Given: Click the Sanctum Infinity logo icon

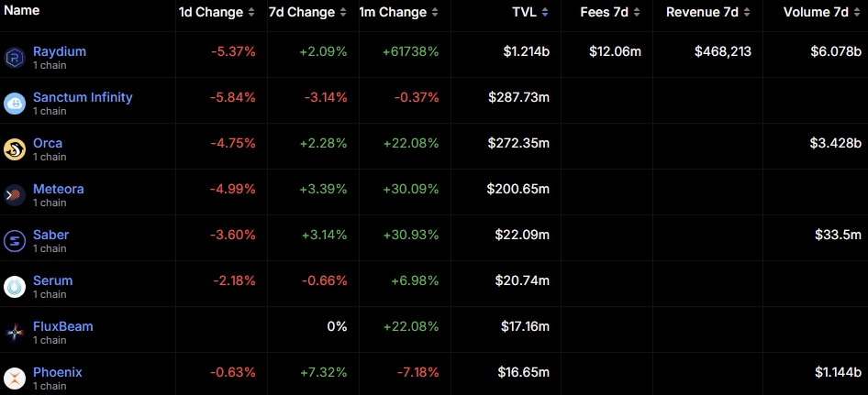Looking at the screenshot, I should tap(15, 103).
